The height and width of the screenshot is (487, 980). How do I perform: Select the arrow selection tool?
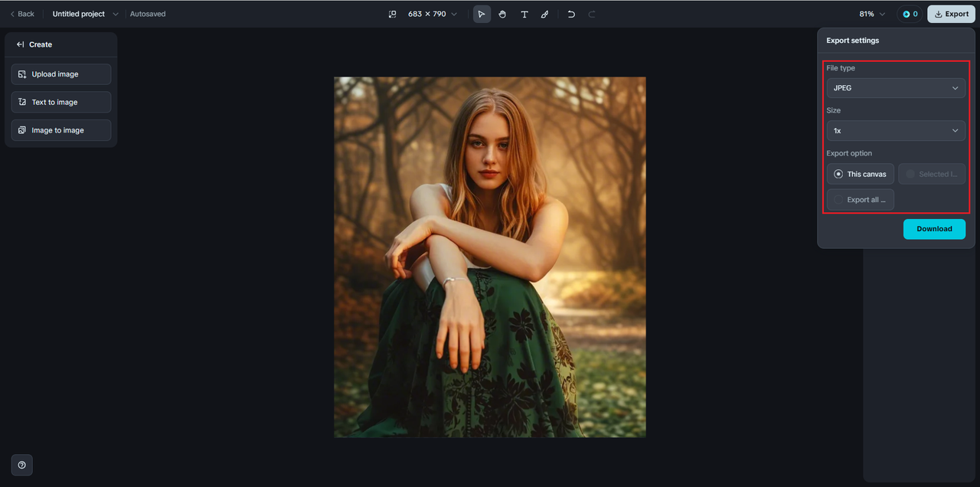pyautogui.click(x=482, y=14)
